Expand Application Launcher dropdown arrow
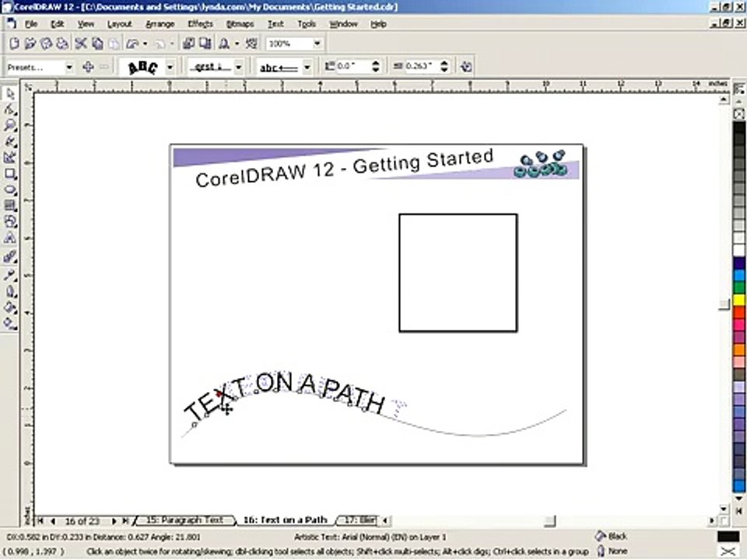The height and width of the screenshot is (560, 747). 237,44
